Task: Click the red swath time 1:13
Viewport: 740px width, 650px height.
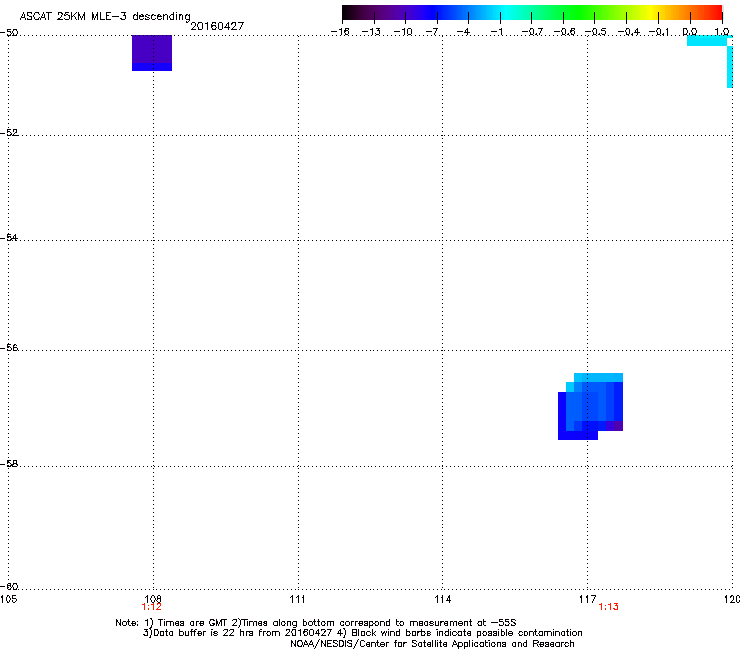Action: pyautogui.click(x=608, y=607)
